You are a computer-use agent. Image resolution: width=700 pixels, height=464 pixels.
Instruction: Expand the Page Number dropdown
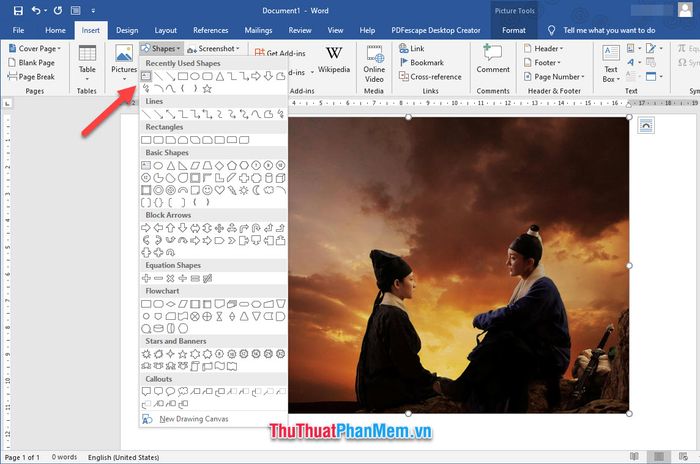coord(554,77)
